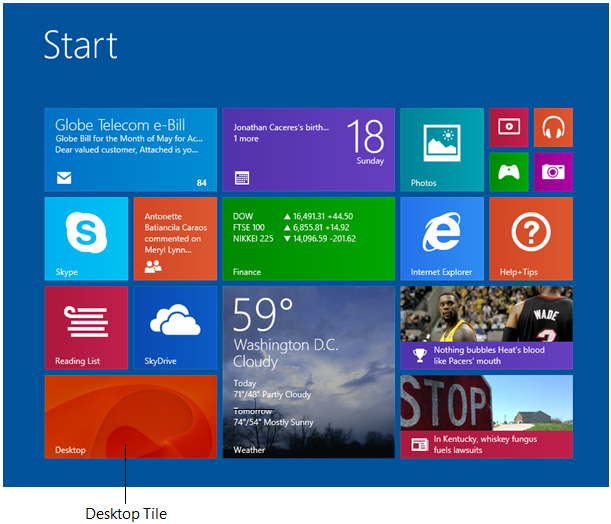
Task: Open the Sports tile about Heat and Pacers
Action: click(x=486, y=328)
